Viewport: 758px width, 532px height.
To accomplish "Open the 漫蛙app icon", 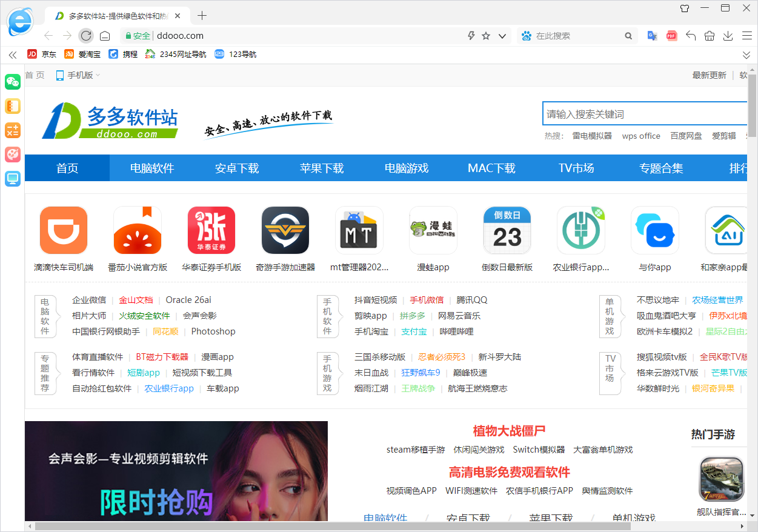I will pyautogui.click(x=433, y=230).
